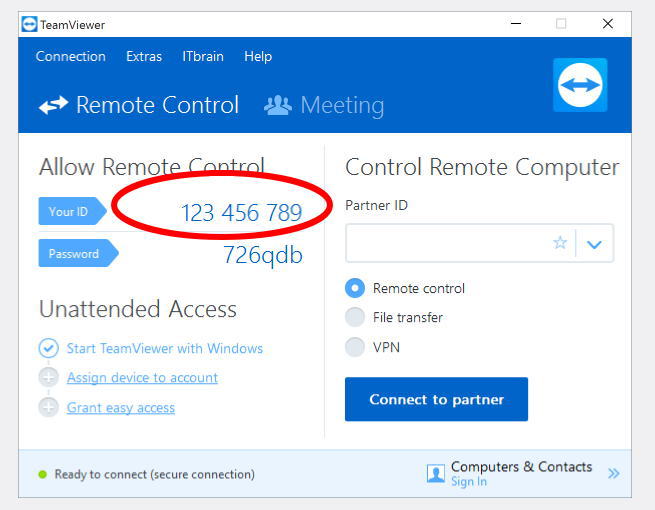The width and height of the screenshot is (655, 510).
Task: Select the File transfer radio option
Action: click(x=355, y=317)
